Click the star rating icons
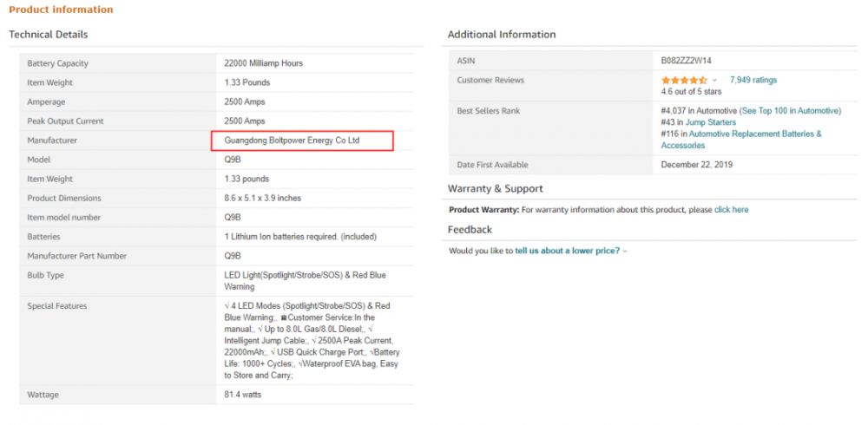868x425 pixels. click(x=684, y=80)
